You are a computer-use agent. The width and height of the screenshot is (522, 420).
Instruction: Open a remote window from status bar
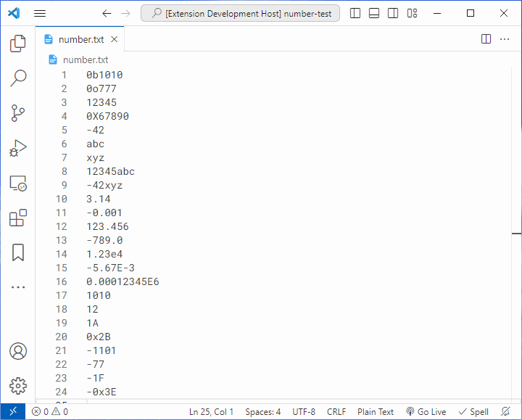pyautogui.click(x=13, y=412)
